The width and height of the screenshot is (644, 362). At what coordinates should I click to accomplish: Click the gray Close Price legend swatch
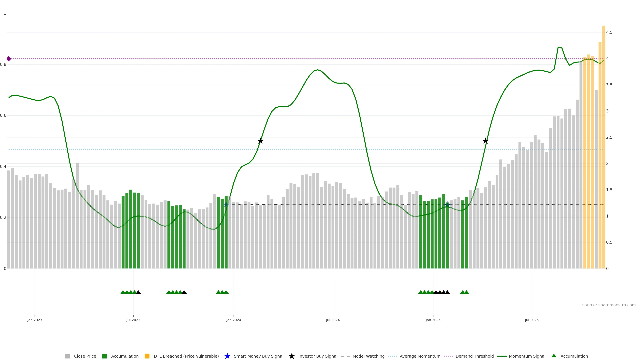coord(67,356)
